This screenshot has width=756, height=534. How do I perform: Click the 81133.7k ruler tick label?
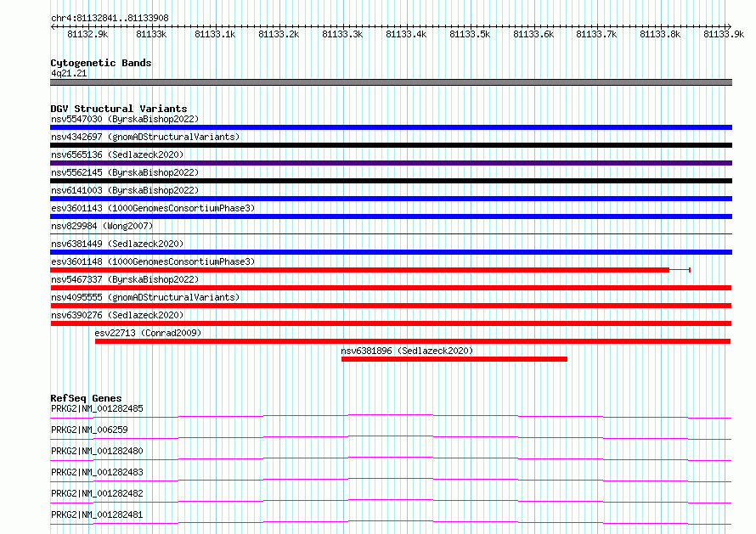[x=596, y=34]
